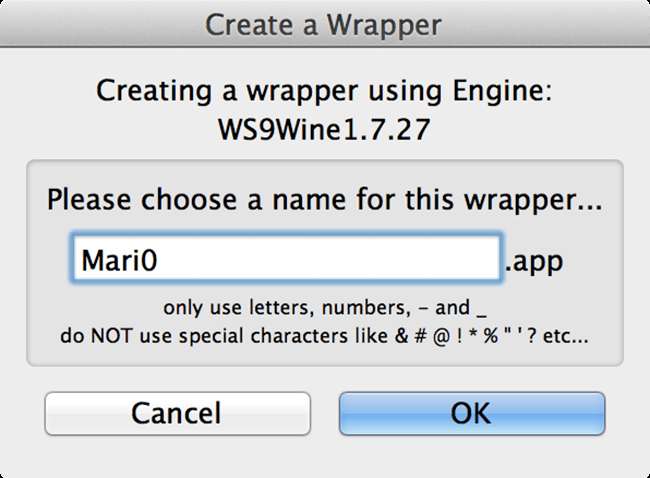Click the Create a Wrapper title bar
650x478 pixels.
[x=324, y=24]
